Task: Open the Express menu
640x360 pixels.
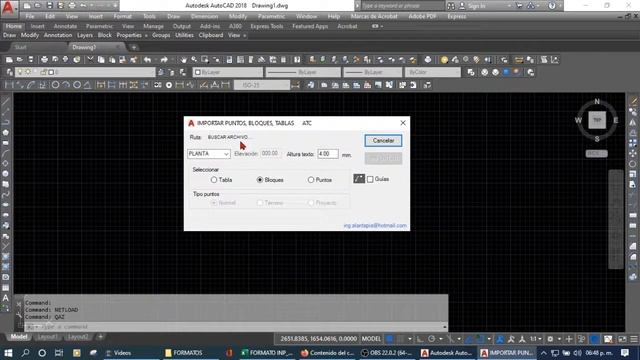Action: [x=456, y=16]
